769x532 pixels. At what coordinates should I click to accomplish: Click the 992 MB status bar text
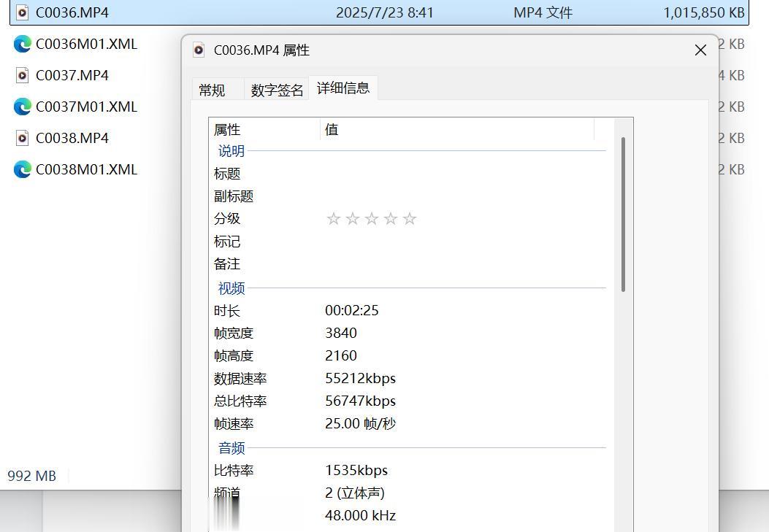32,476
